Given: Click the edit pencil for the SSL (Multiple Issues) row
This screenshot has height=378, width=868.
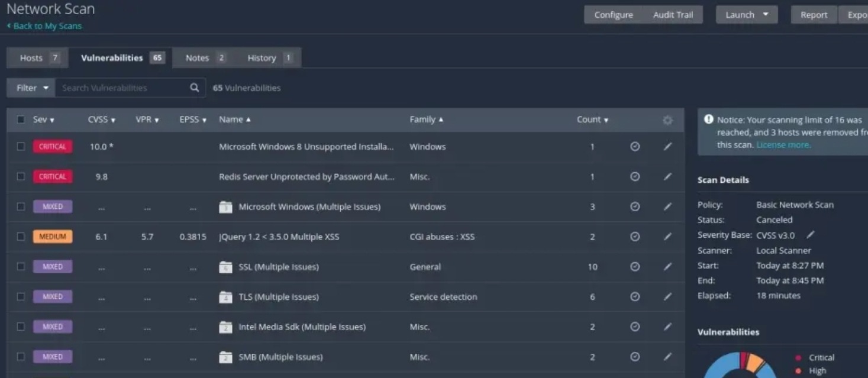Looking at the screenshot, I should click(x=667, y=267).
